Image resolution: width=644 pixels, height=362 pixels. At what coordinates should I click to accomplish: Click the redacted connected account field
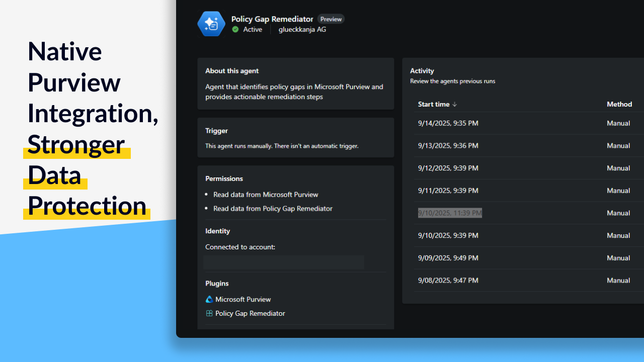[x=284, y=262]
